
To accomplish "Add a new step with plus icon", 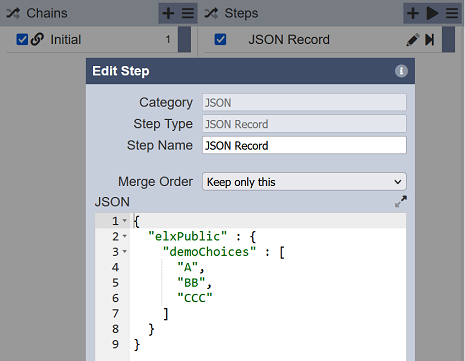I will tap(413, 13).
